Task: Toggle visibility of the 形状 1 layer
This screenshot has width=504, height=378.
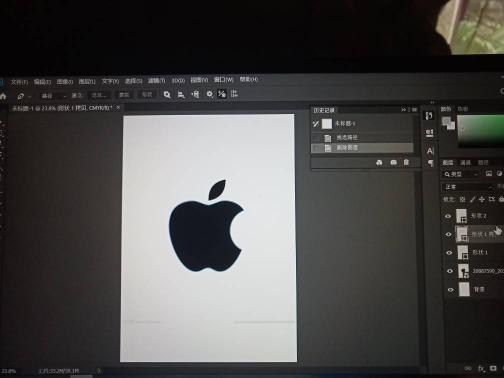Action: click(449, 253)
